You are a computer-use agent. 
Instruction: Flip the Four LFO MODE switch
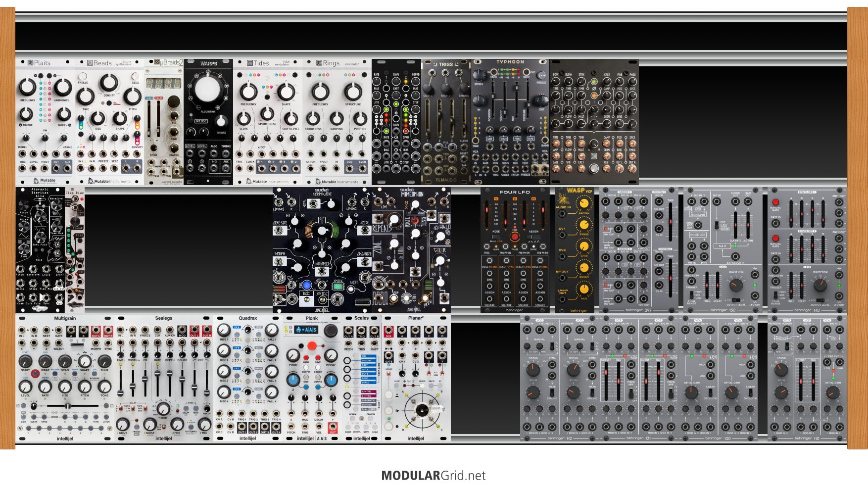point(496,237)
